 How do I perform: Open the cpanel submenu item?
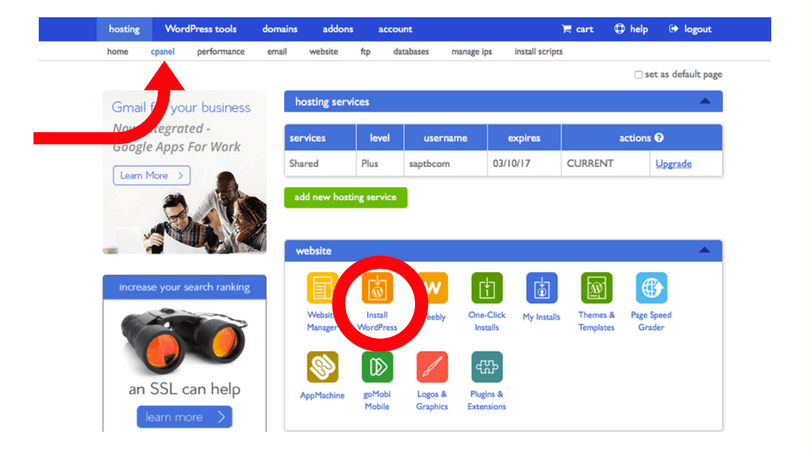pyautogui.click(x=162, y=52)
